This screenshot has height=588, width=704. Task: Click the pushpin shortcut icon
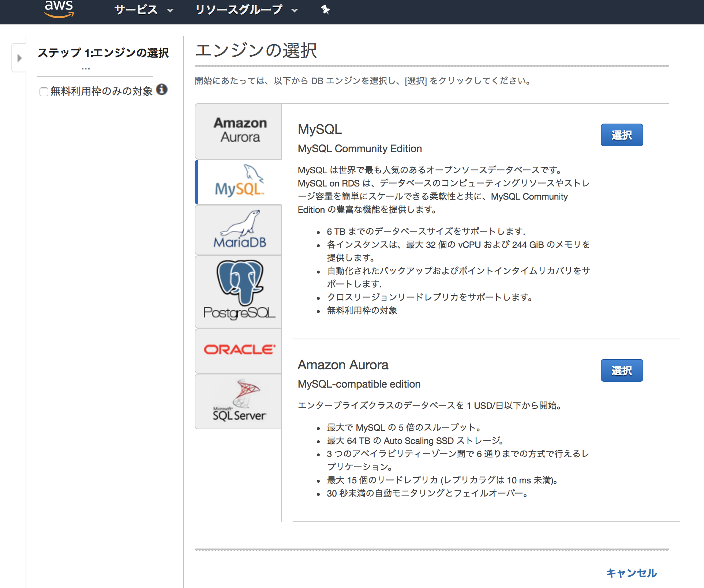(x=325, y=10)
